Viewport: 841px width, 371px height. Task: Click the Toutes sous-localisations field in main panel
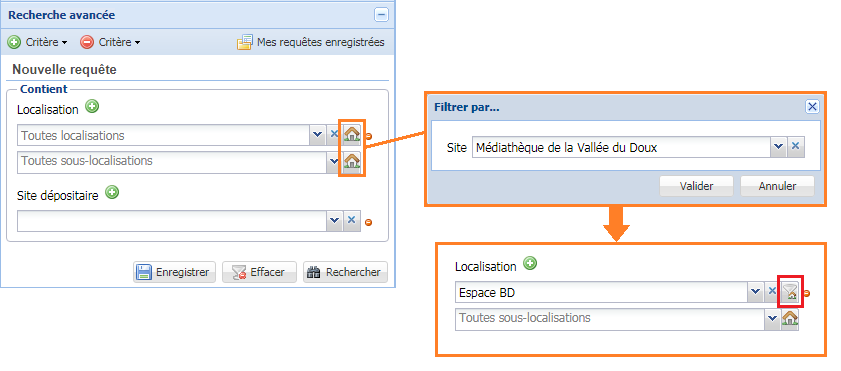[x=172, y=161]
